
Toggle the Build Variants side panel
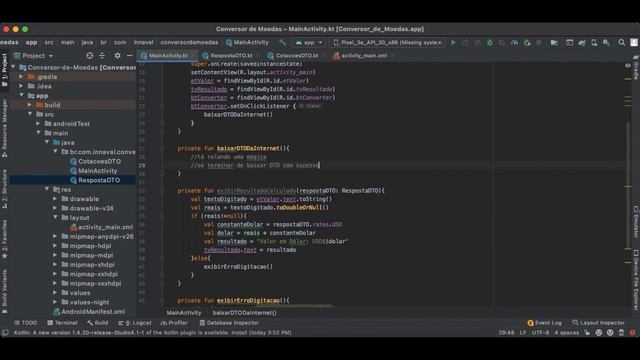pos(4,291)
